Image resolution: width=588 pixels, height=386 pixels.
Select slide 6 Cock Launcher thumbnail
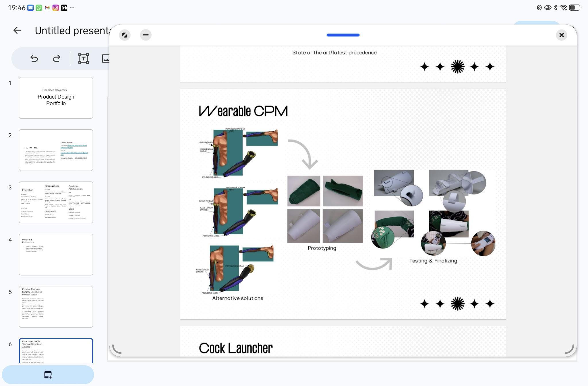pos(56,351)
